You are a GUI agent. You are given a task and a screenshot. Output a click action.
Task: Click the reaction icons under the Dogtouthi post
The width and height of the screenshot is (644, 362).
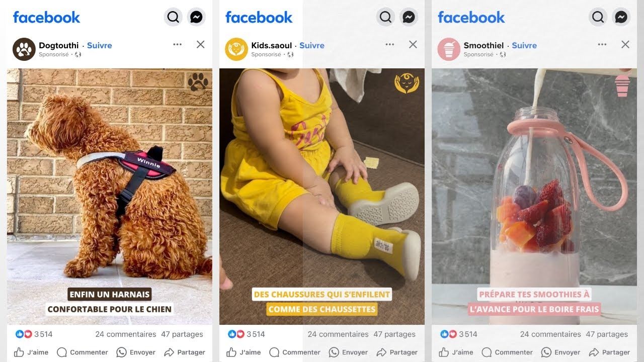24,334
